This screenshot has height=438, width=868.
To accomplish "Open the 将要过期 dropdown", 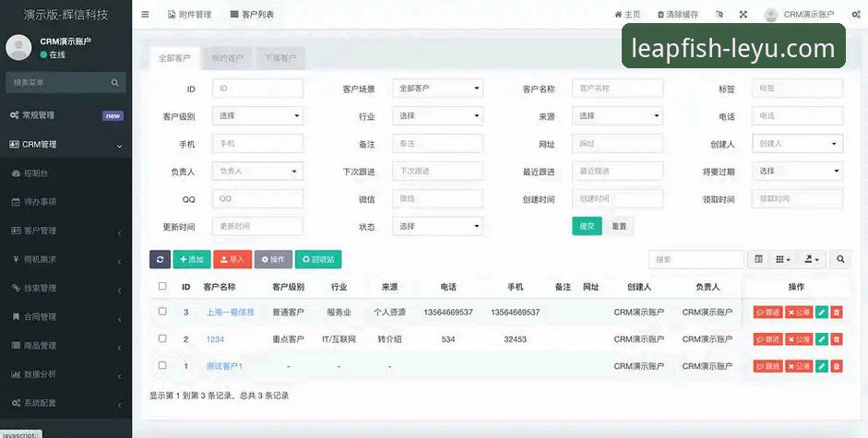I will [x=797, y=172].
